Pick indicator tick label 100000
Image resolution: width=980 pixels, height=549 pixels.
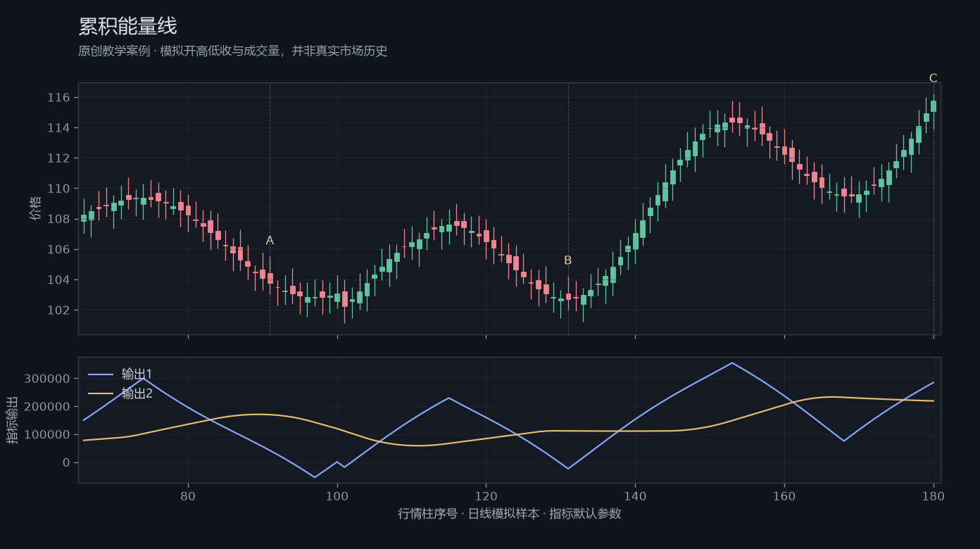(47, 435)
